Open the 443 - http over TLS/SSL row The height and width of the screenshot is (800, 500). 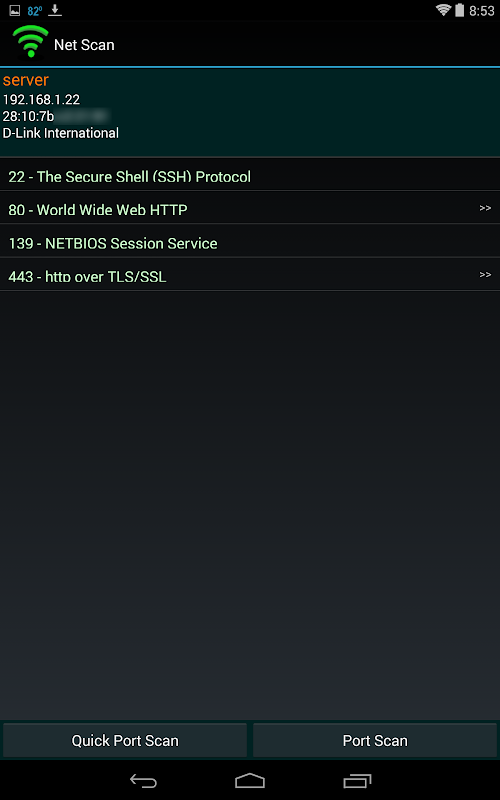[250, 274]
